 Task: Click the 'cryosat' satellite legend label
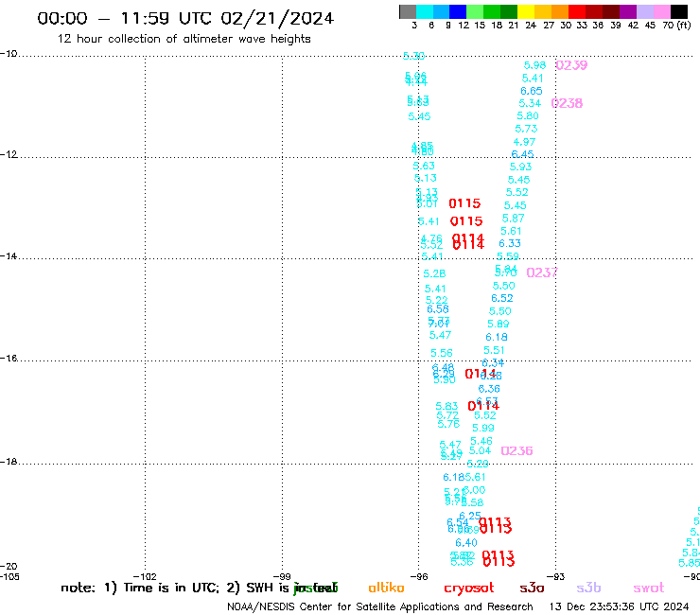pyautogui.click(x=469, y=589)
